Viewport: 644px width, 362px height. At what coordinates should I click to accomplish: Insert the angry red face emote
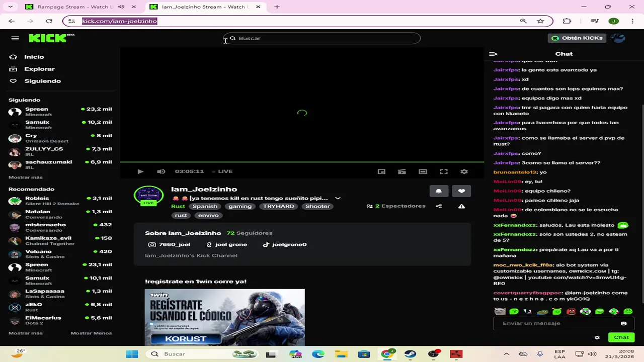pyautogui.click(x=571, y=312)
